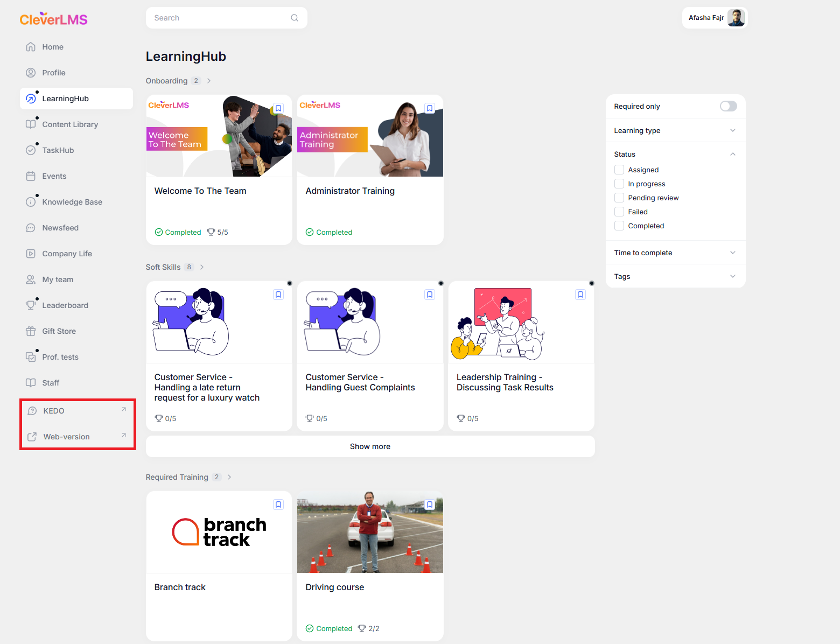The image size is (840, 644).
Task: Open the Onboarding section chevron
Action: pos(209,81)
